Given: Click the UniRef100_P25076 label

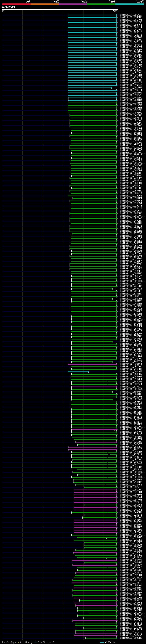Looking at the screenshot, I should point(131,35).
